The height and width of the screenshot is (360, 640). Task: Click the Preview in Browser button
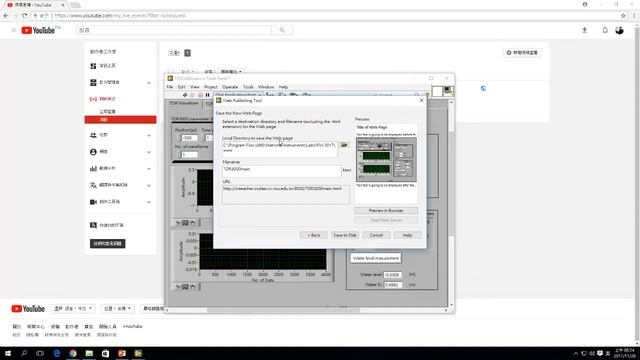pyautogui.click(x=386, y=211)
